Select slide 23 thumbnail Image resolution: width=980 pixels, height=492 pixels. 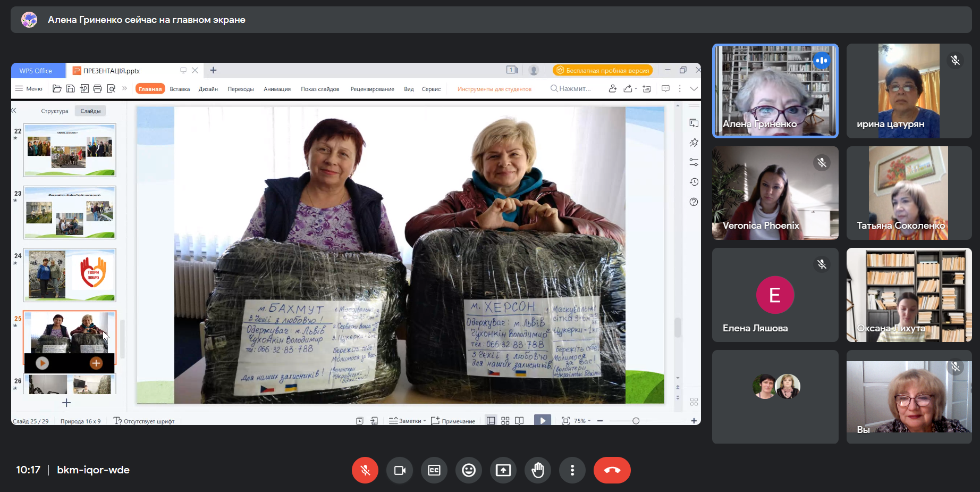pyautogui.click(x=70, y=212)
